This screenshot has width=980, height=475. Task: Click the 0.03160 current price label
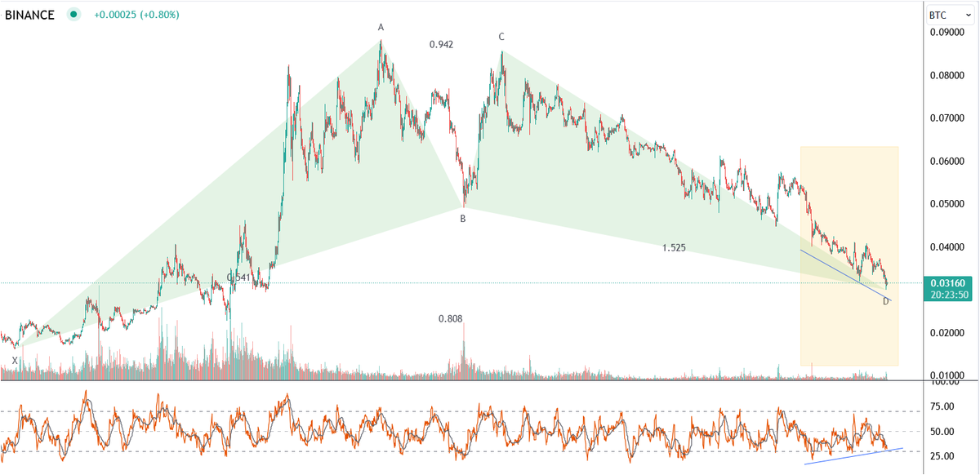950,281
